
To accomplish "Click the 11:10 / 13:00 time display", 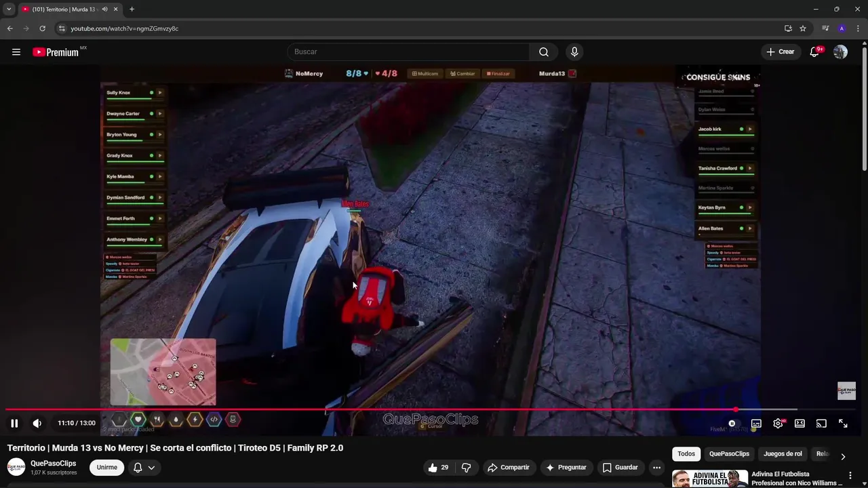I will click(77, 423).
